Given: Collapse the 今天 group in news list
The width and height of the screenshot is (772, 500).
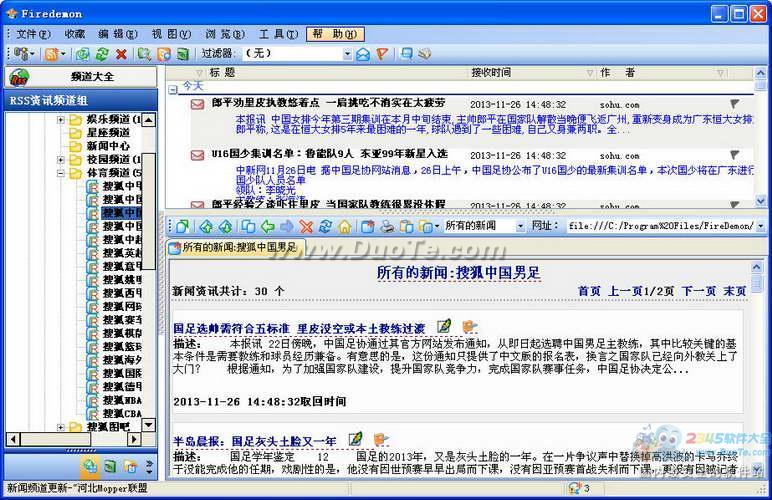Looking at the screenshot, I should 173,90.
